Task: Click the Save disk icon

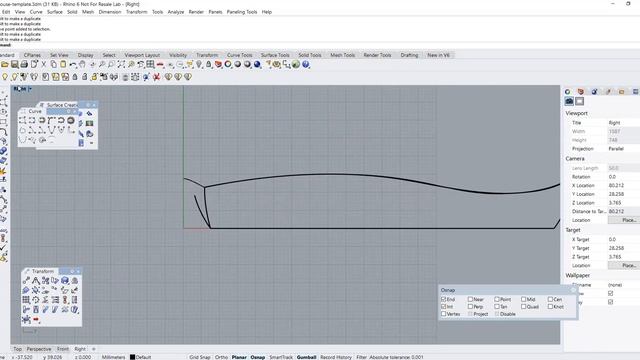Action: pos(14,64)
